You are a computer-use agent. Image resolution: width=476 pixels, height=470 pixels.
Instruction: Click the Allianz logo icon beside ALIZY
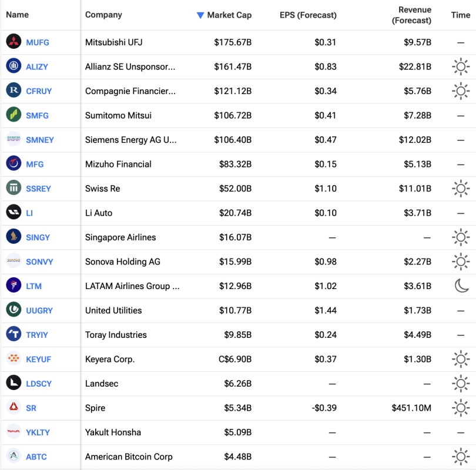point(14,66)
